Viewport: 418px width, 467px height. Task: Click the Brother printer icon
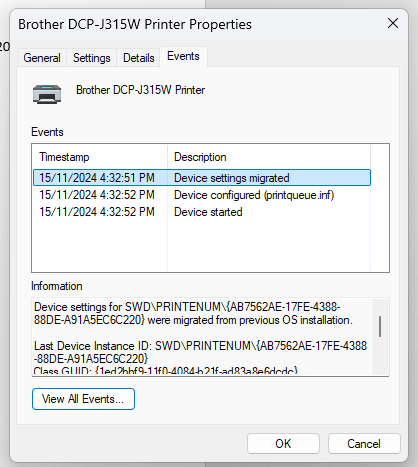(47, 94)
